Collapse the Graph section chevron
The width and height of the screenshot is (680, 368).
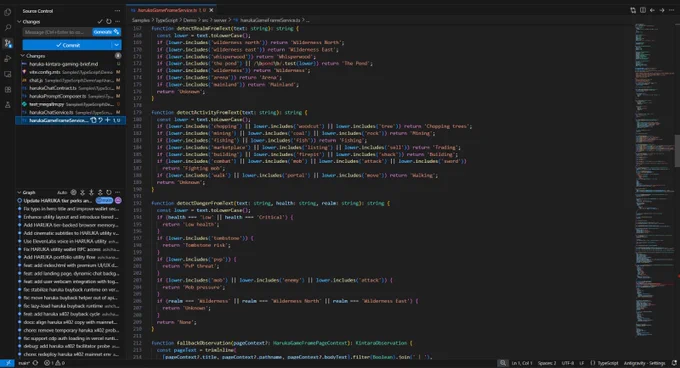(x=20, y=192)
